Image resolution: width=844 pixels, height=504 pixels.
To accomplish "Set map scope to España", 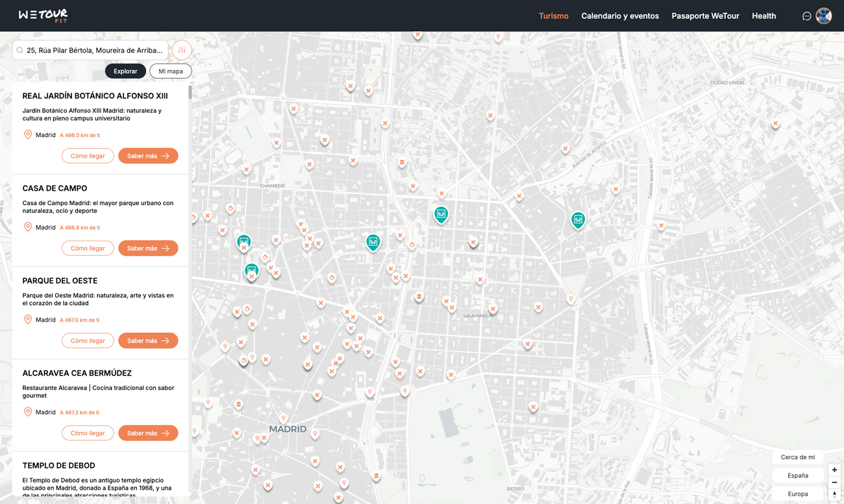I will point(797,475).
